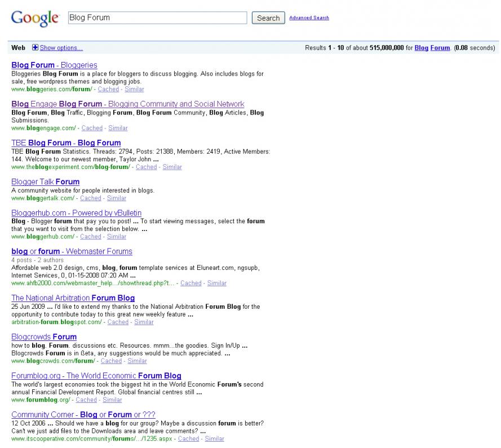501x448 pixels.
Task: Open Cached for forumblog.org result
Action: click(x=86, y=400)
